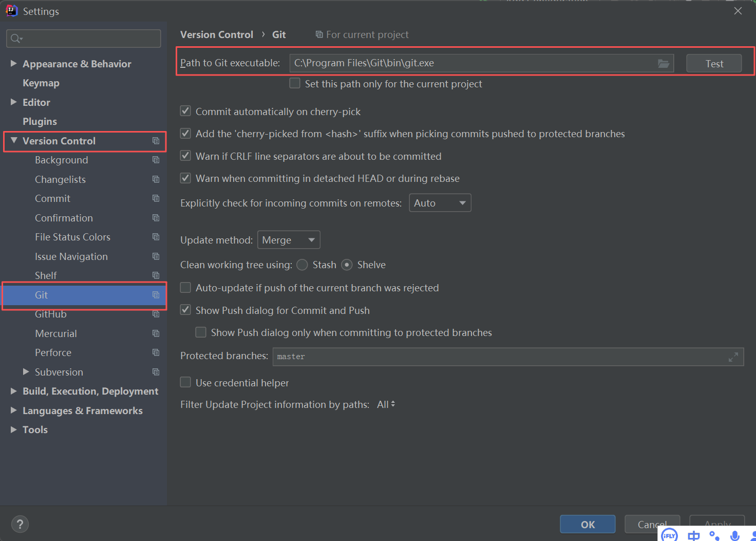Toggle warning for detached HEAD commits
This screenshot has height=541, width=756.
pyautogui.click(x=185, y=178)
